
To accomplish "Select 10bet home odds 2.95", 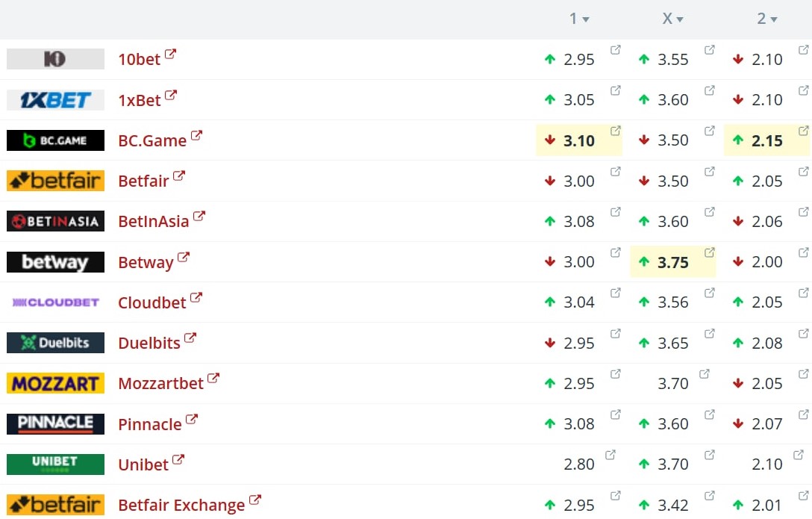I will pos(579,59).
